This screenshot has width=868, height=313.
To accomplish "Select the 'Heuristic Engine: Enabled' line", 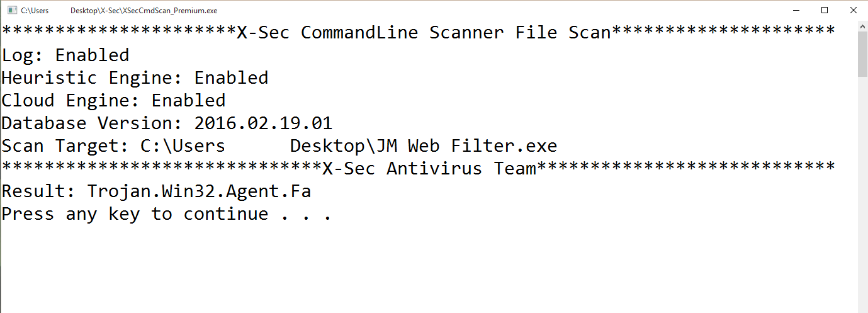I will click(135, 78).
